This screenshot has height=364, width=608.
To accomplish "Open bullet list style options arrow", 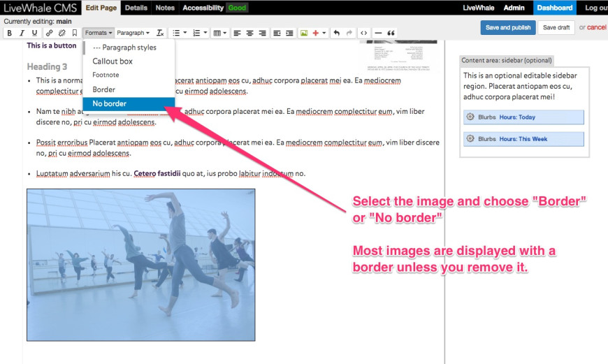I will click(x=185, y=33).
